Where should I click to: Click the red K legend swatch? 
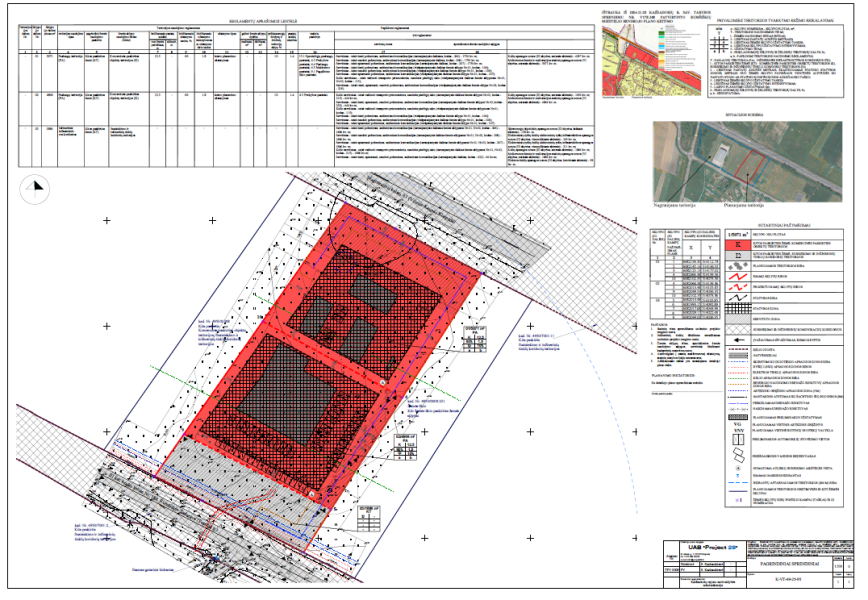point(736,243)
